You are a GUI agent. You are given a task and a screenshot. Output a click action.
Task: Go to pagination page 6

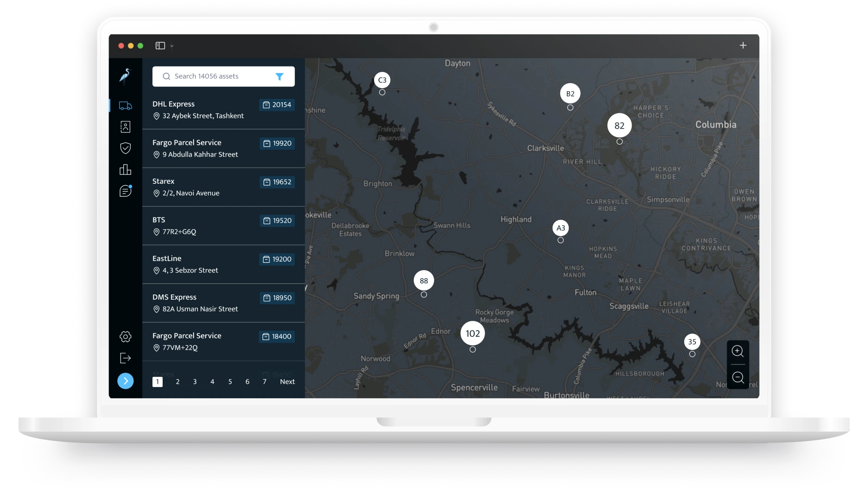pos(247,382)
